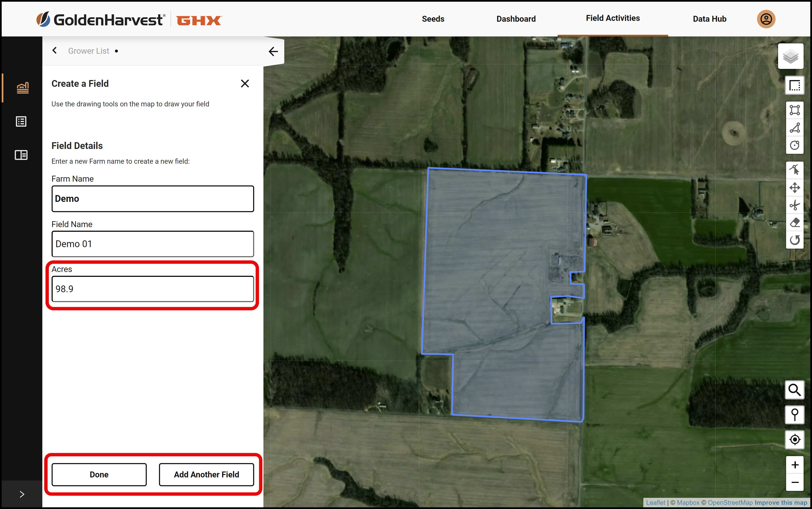The height and width of the screenshot is (509, 812).
Task: Open the farm sidebar icon
Action: coord(23,88)
